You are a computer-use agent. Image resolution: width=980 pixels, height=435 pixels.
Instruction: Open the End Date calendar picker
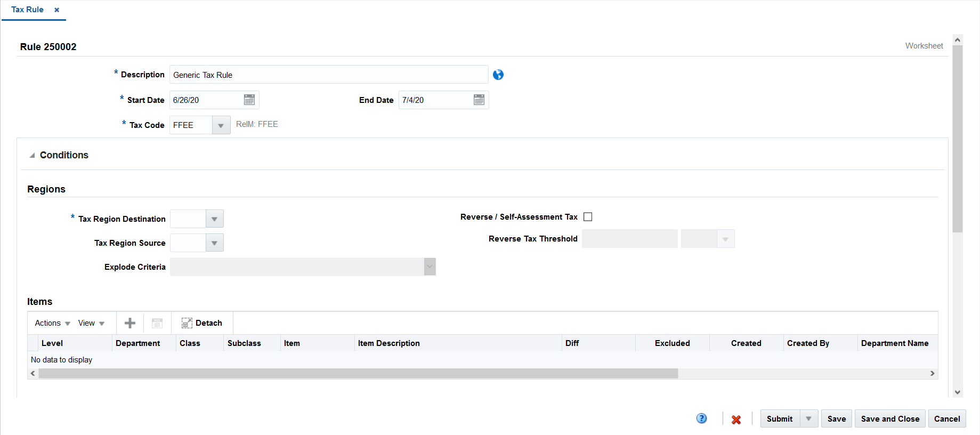(479, 100)
